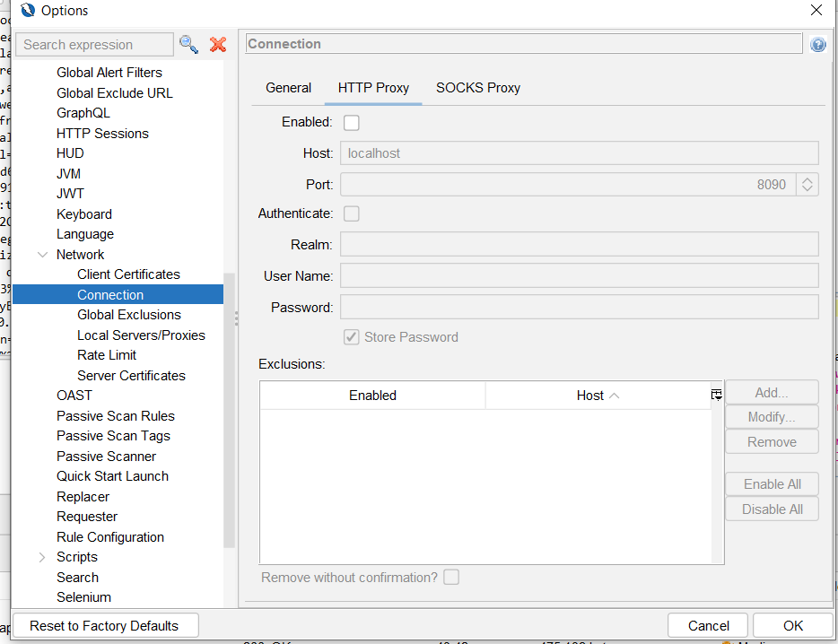Select Passive Scan Rules

tap(116, 416)
